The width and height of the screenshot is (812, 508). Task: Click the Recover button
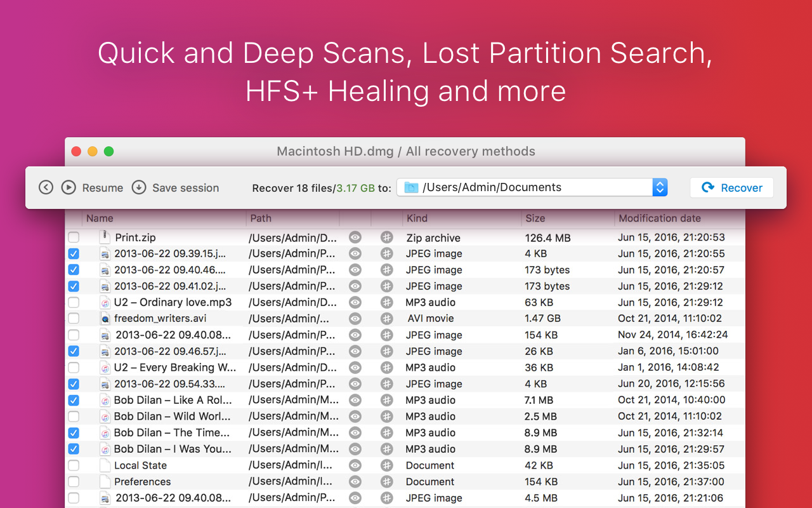731,188
